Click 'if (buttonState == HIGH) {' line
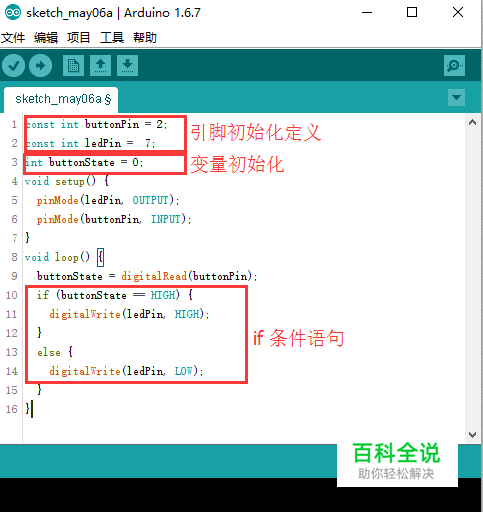Viewport: 483px width, 512px height. 115,295
